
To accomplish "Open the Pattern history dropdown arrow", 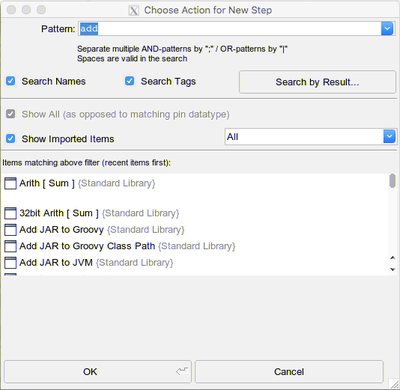I will coord(387,29).
